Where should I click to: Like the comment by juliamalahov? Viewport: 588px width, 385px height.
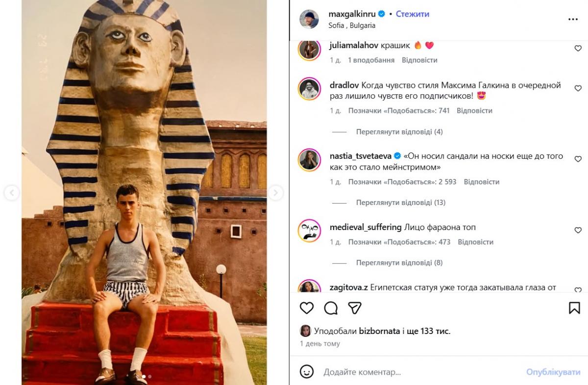click(x=578, y=49)
